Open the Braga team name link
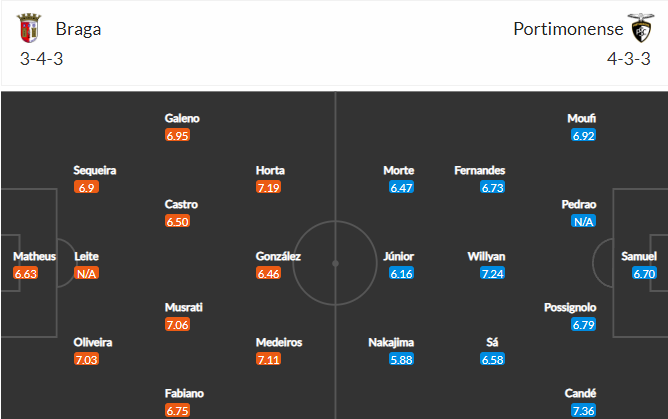Screen dimensions: 668x419 (78, 28)
